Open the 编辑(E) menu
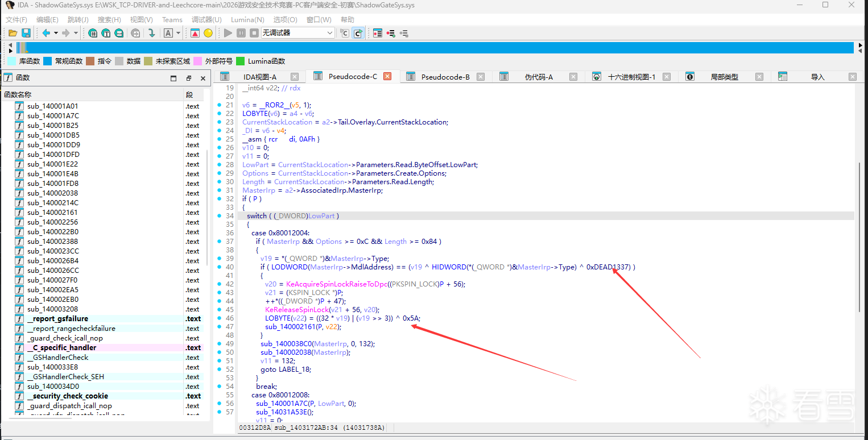The width and height of the screenshot is (868, 440). [47, 19]
